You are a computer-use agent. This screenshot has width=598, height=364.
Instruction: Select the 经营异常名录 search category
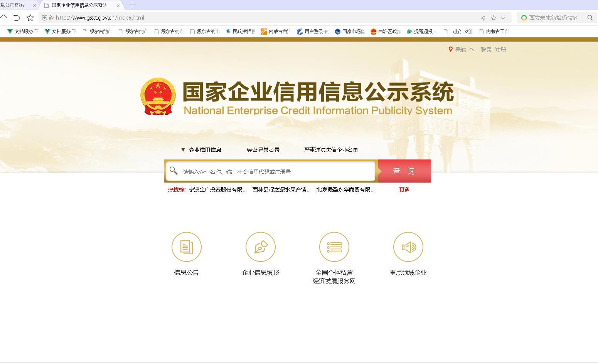click(x=263, y=150)
